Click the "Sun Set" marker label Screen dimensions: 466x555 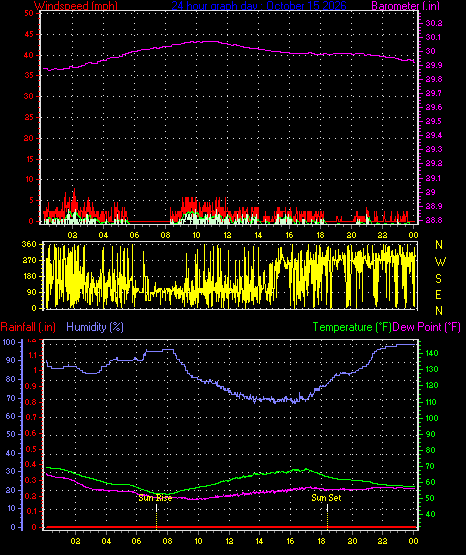326,498
